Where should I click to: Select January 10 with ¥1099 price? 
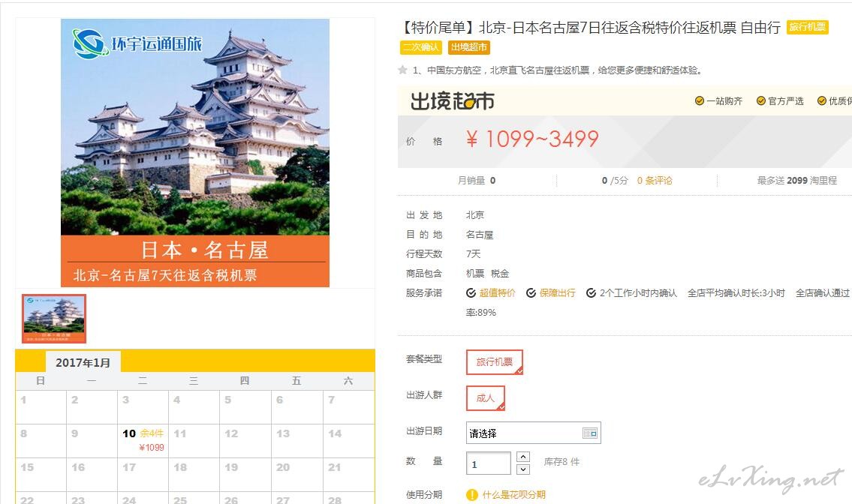[x=143, y=440]
